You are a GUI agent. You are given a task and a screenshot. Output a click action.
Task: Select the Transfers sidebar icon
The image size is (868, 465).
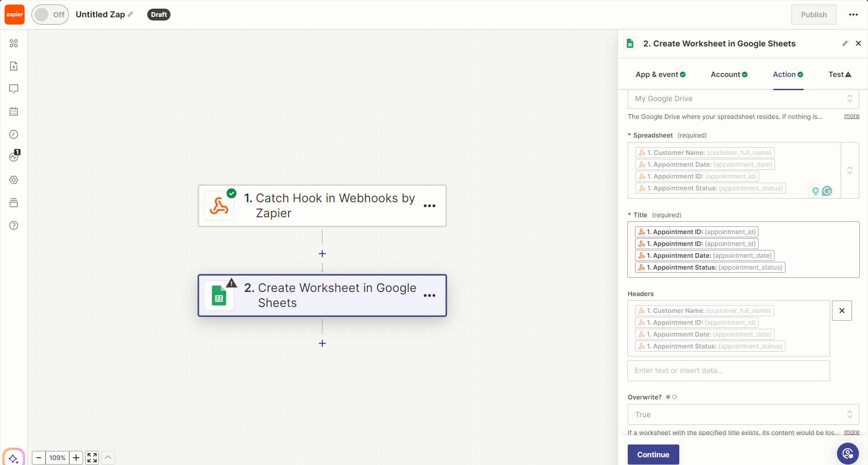coord(14,66)
